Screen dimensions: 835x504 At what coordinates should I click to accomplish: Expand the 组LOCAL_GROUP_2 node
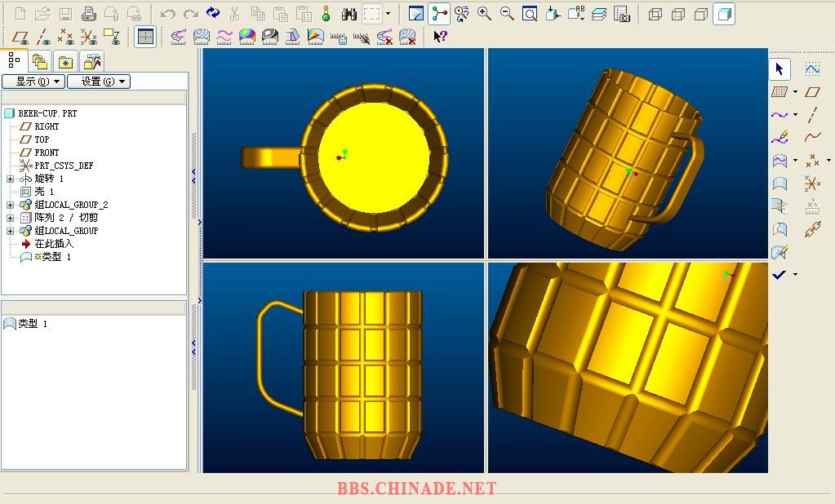pos(10,205)
